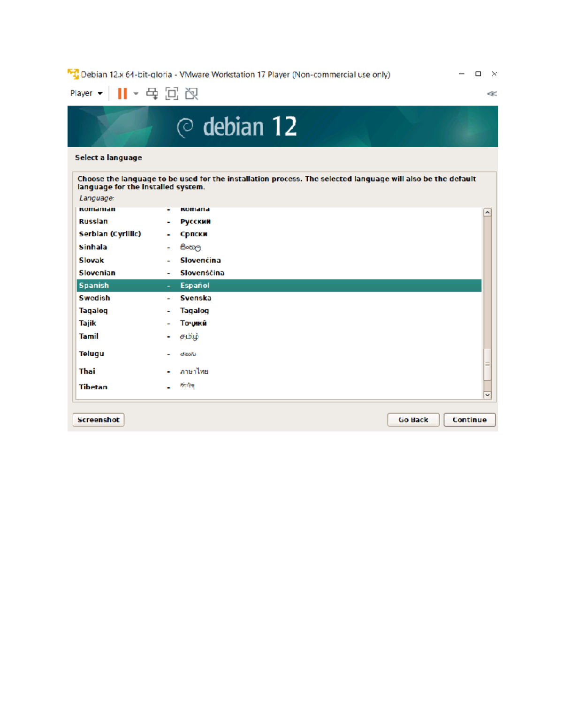Screen dimensions: 563x728
Task: Click the Debian swirl logo in the banner
Action: click(187, 126)
